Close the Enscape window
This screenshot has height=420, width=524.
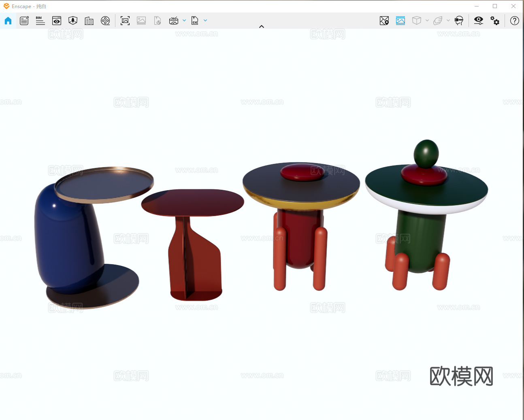(x=513, y=6)
